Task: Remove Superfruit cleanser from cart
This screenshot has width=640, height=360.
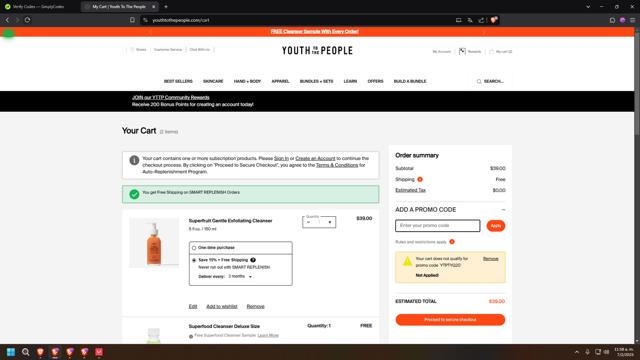Action: [256, 306]
